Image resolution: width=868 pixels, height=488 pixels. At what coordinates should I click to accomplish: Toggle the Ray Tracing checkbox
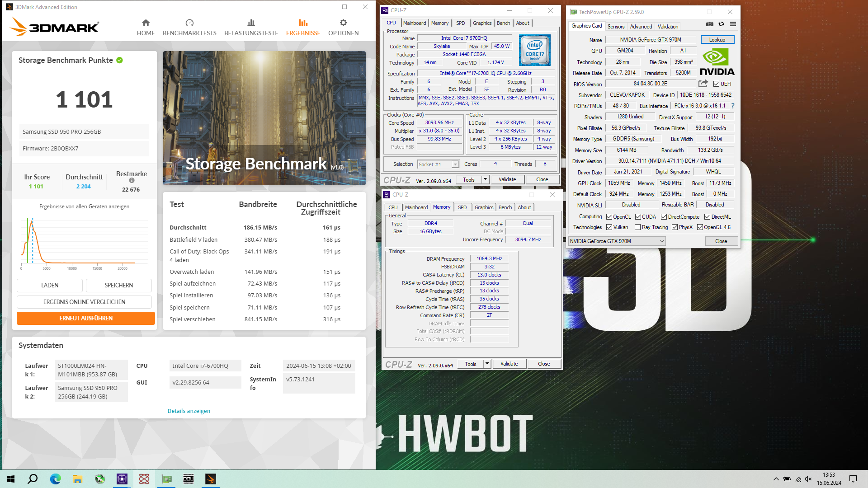[x=637, y=227]
